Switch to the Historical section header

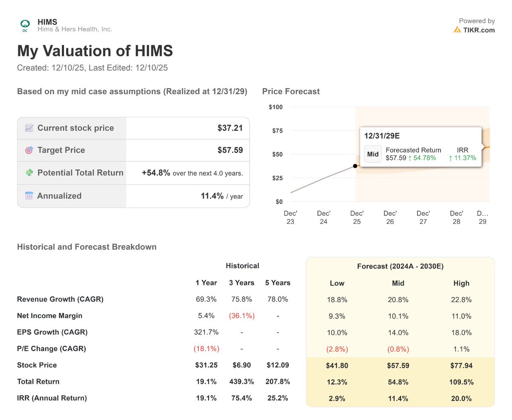(242, 265)
